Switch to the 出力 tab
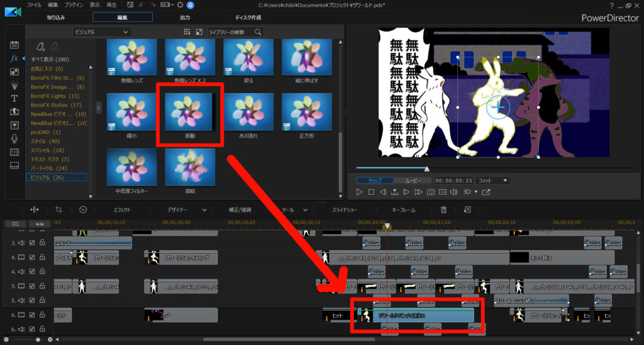Screen dimensions: 644x345 pyautogui.click(x=186, y=17)
